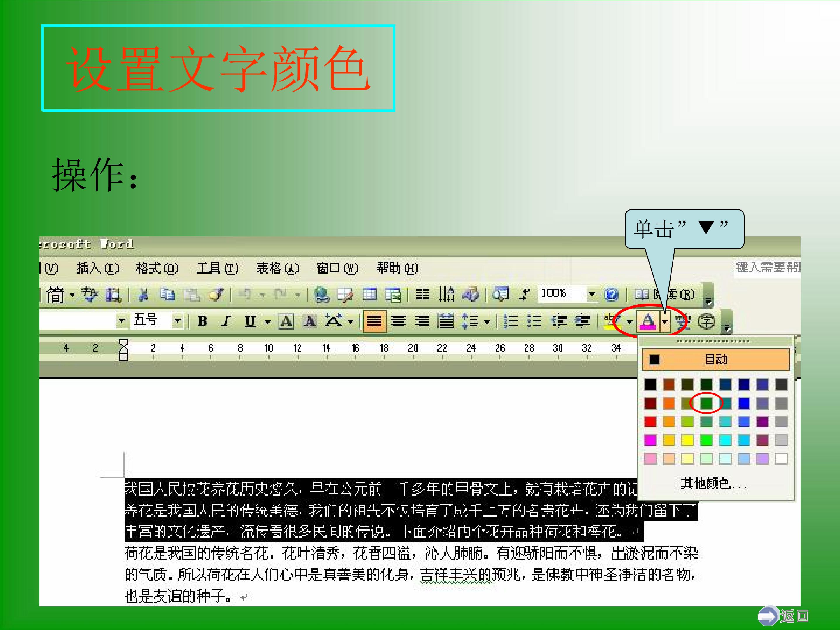Pick the circled green color swatch
840x630 pixels.
coord(706,403)
